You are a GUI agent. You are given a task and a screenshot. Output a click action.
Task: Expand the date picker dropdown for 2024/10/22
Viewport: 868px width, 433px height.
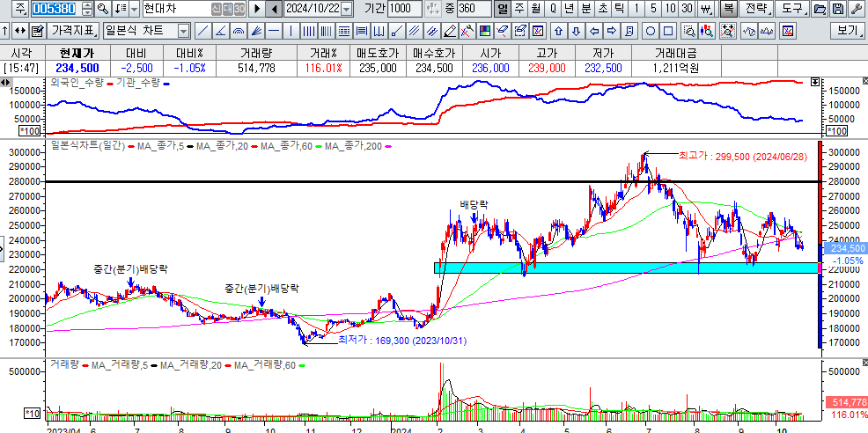click(x=346, y=9)
